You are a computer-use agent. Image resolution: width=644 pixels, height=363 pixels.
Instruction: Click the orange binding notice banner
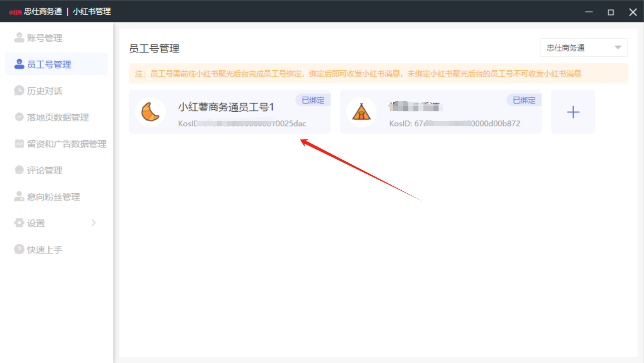(379, 74)
